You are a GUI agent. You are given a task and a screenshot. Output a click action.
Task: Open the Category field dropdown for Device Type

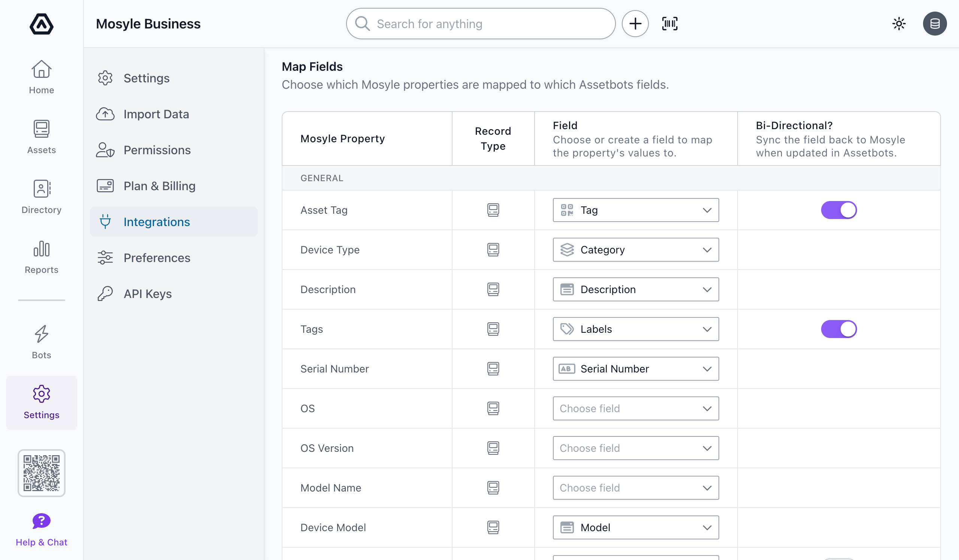(x=636, y=250)
